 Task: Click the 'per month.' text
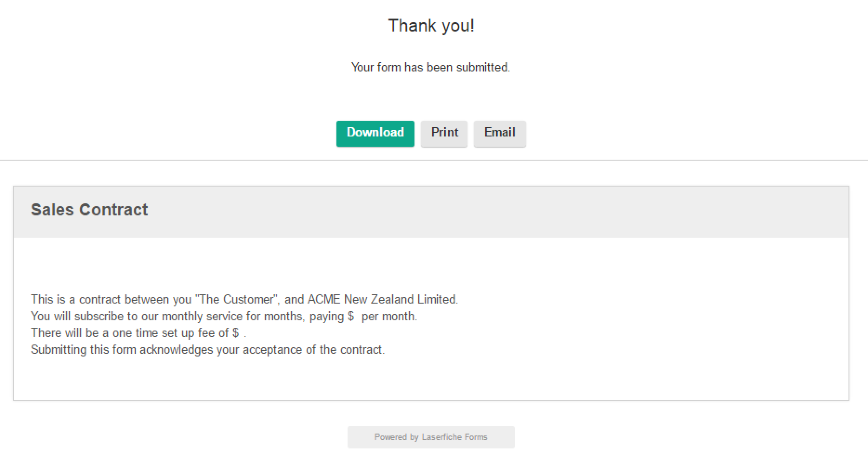click(x=389, y=316)
